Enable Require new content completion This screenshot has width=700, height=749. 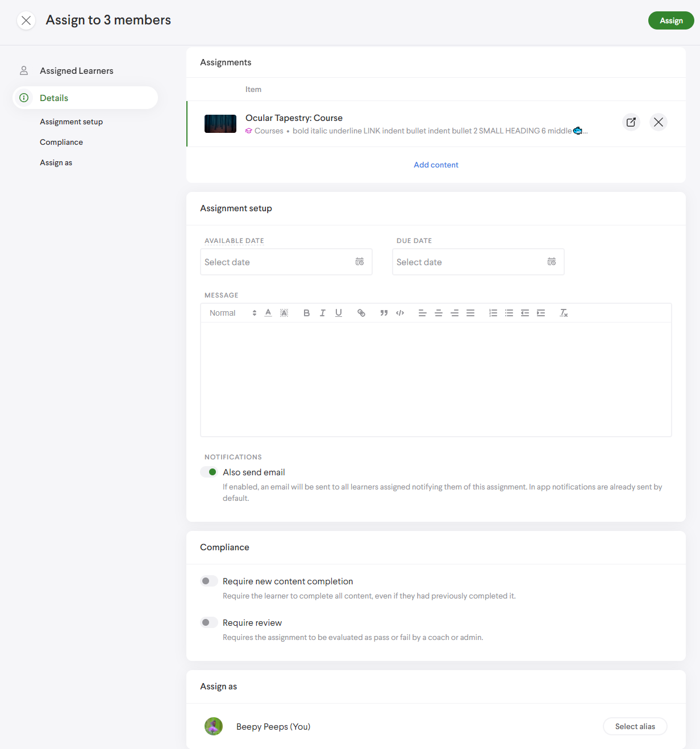pyautogui.click(x=209, y=581)
